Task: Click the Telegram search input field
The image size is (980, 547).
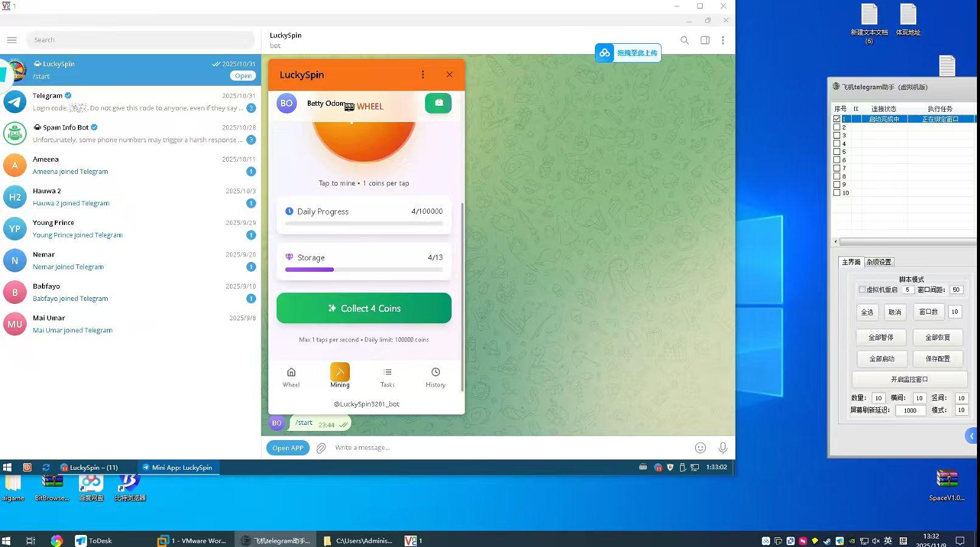Action: [x=141, y=40]
